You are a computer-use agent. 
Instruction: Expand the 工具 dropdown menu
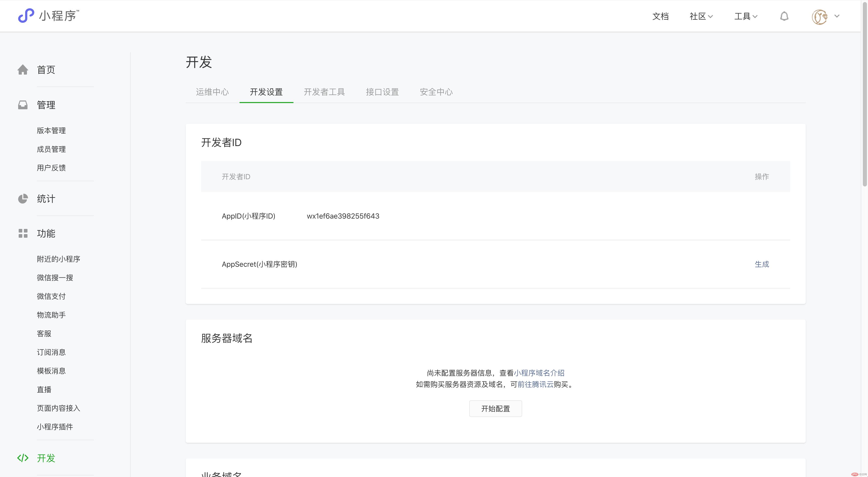746,16
